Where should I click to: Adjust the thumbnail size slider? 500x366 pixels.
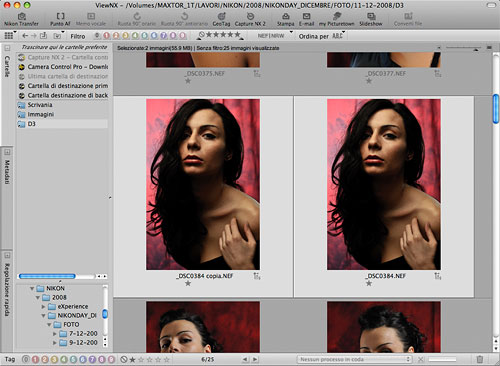(x=463, y=48)
